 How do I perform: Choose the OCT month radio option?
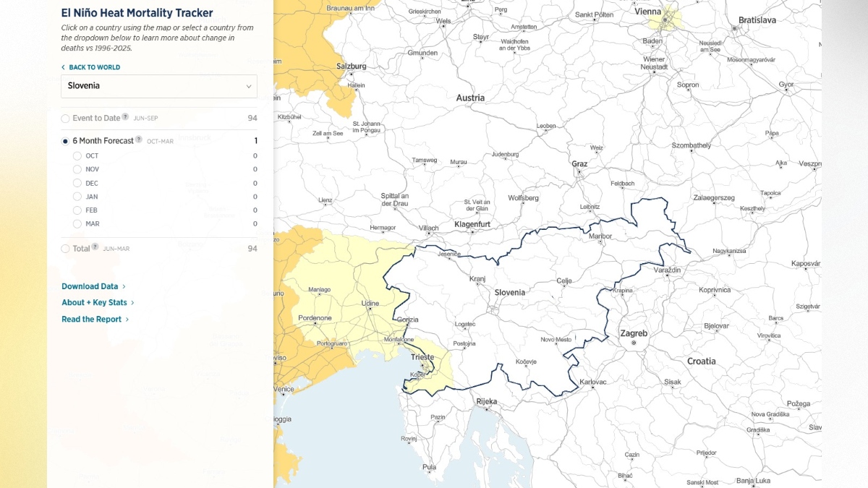[77, 155]
